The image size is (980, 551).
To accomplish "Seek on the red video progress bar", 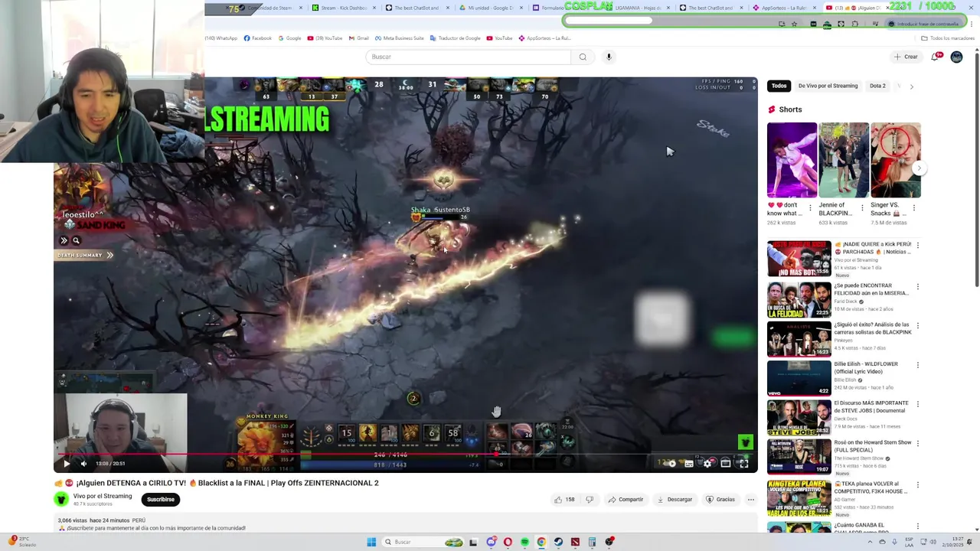I will pos(406,454).
